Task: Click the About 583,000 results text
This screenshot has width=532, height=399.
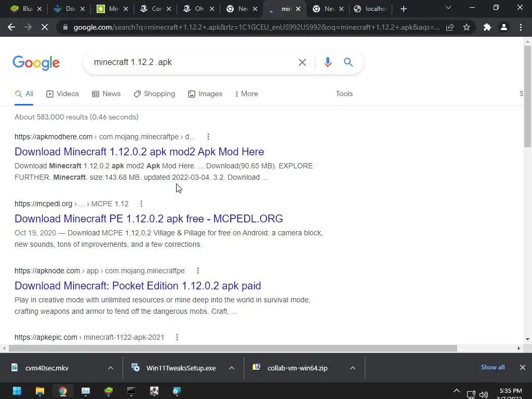Action: coord(76,117)
